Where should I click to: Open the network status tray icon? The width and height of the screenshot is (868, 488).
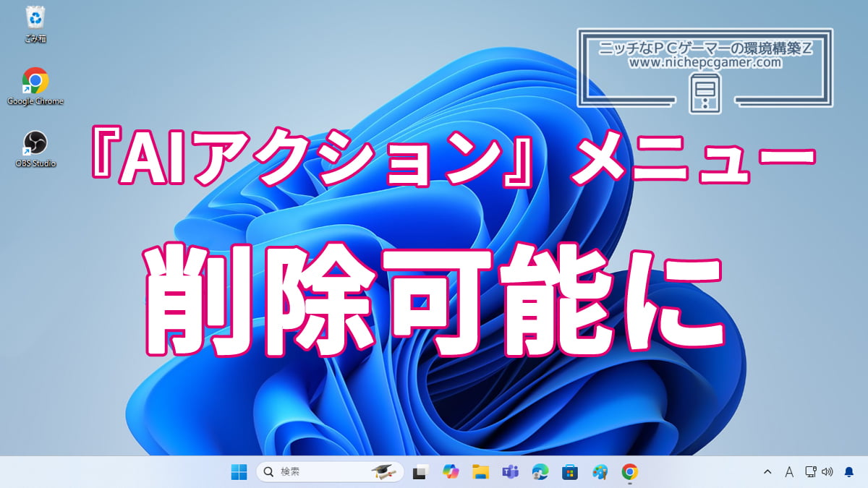tap(812, 472)
